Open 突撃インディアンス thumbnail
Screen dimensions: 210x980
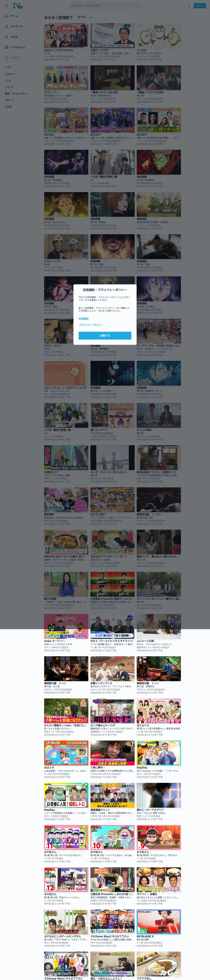tap(112, 668)
